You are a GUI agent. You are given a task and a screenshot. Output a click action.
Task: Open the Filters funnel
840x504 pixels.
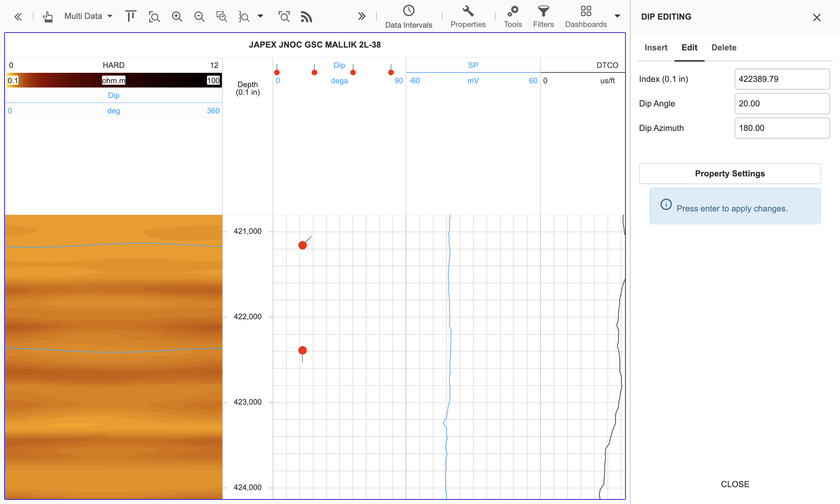tap(544, 16)
